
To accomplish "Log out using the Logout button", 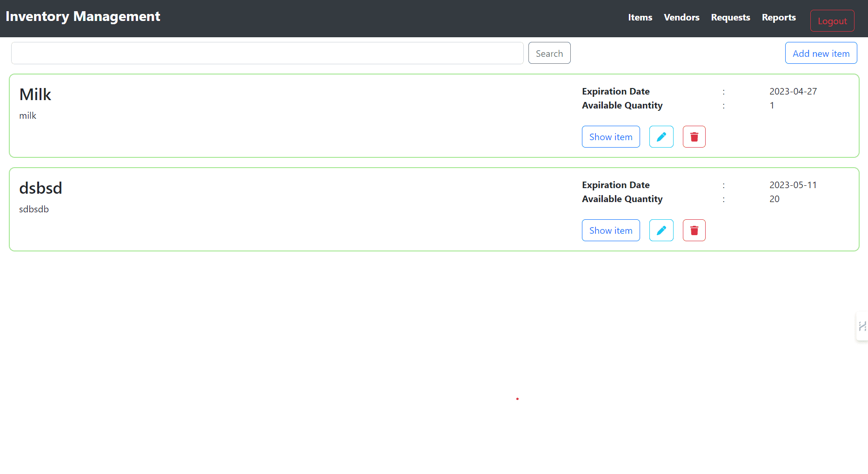I will click(832, 21).
